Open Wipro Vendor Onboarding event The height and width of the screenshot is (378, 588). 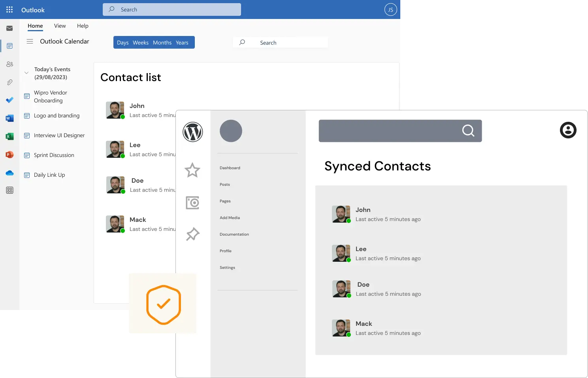(x=51, y=96)
